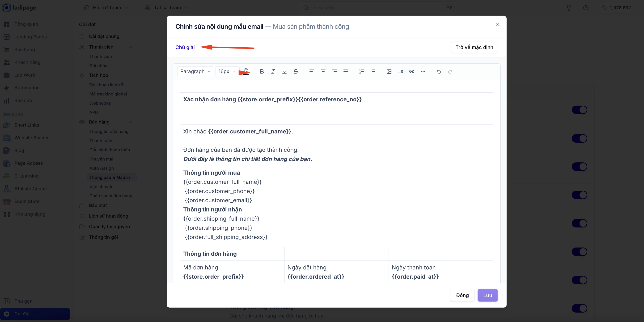Click the 1,978,632 credits balance
Viewport: 644px width, 322px height.
617,8
